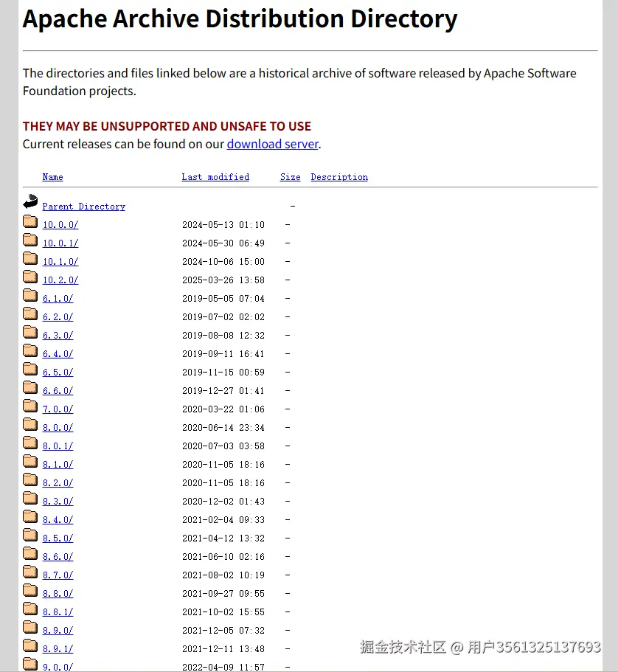Click the folder icon beside 6.6.0/
The width and height of the screenshot is (618, 672).
pyautogui.click(x=30, y=387)
